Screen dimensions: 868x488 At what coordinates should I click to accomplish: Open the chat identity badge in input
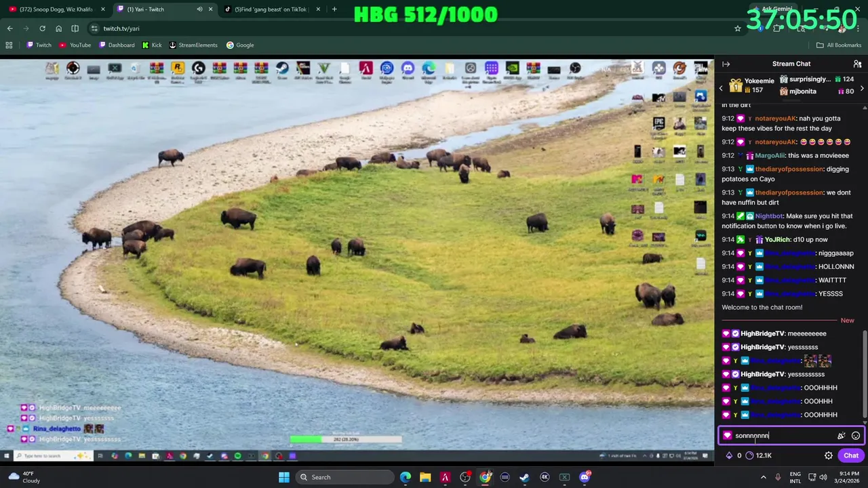pos(728,436)
